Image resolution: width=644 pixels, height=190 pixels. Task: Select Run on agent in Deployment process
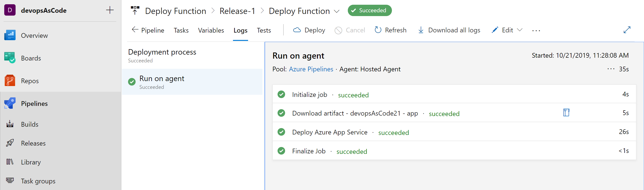162,82
